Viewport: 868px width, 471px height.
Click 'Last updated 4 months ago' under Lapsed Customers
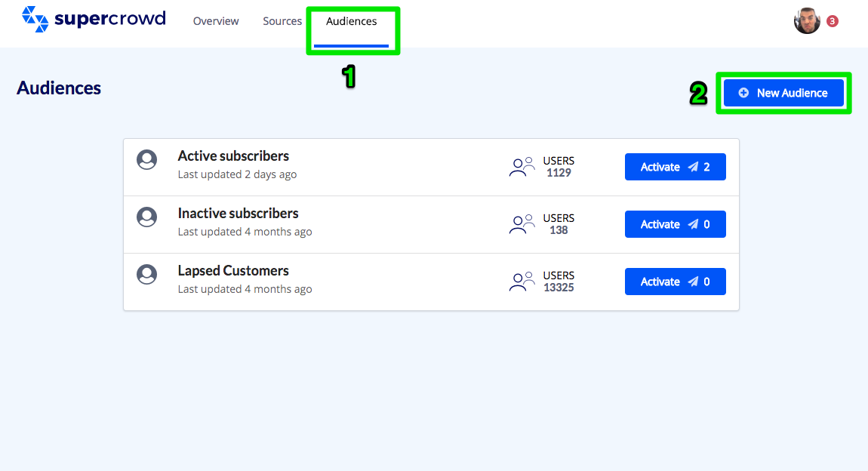[x=245, y=289]
